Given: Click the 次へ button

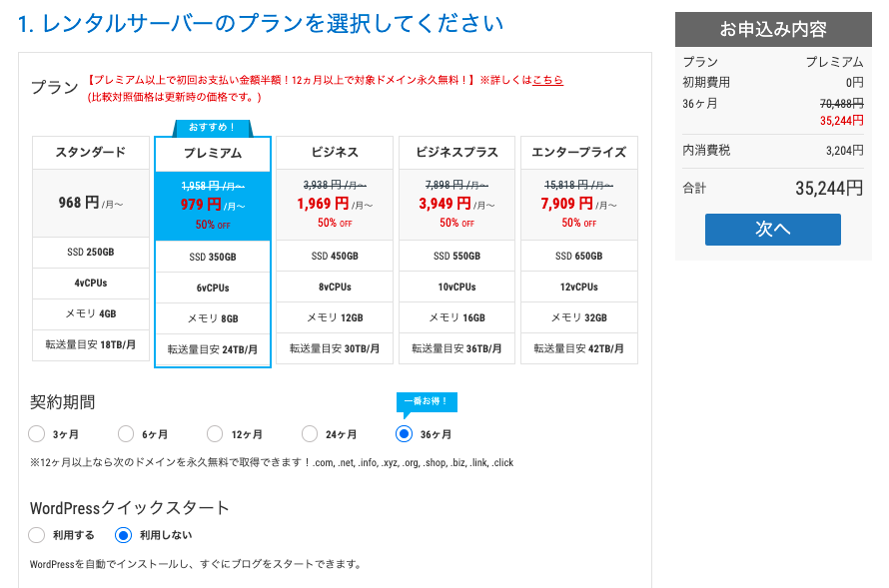Looking at the screenshot, I should coord(772,229).
